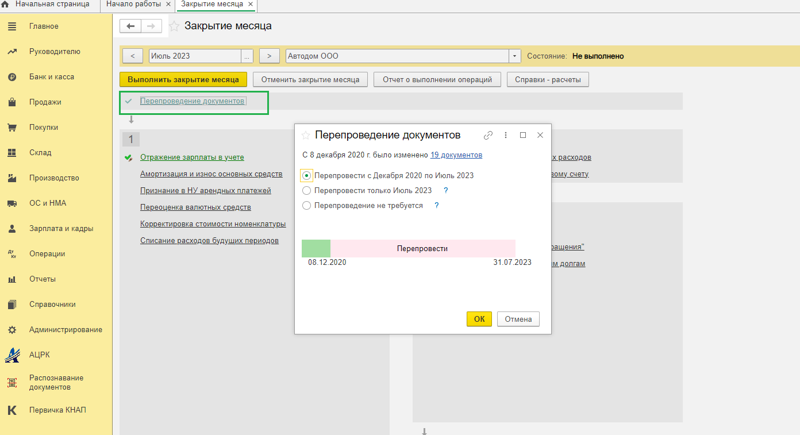Open Отчет о выполнении операций
This screenshot has width=800, height=435.
point(437,80)
